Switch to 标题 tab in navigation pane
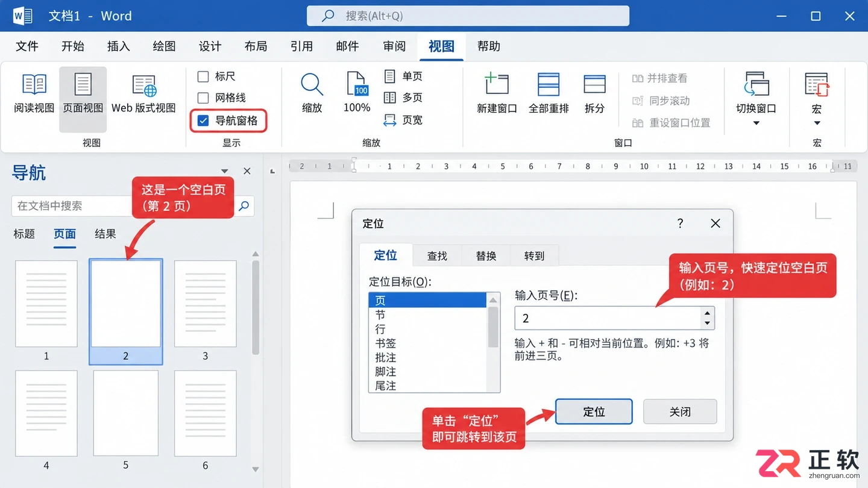 point(24,234)
